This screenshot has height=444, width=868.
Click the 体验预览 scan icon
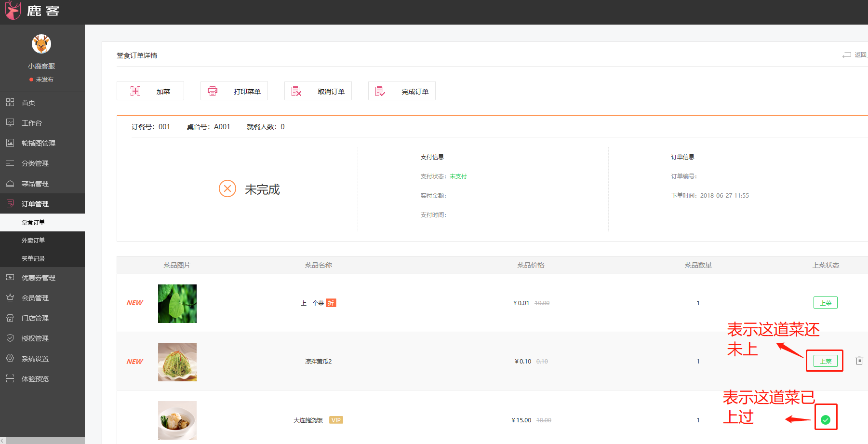point(10,378)
